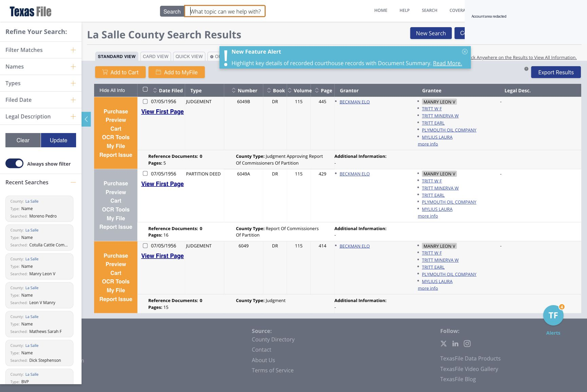Open the TF Alerts bubble
This screenshot has width=587, height=392.
click(553, 315)
